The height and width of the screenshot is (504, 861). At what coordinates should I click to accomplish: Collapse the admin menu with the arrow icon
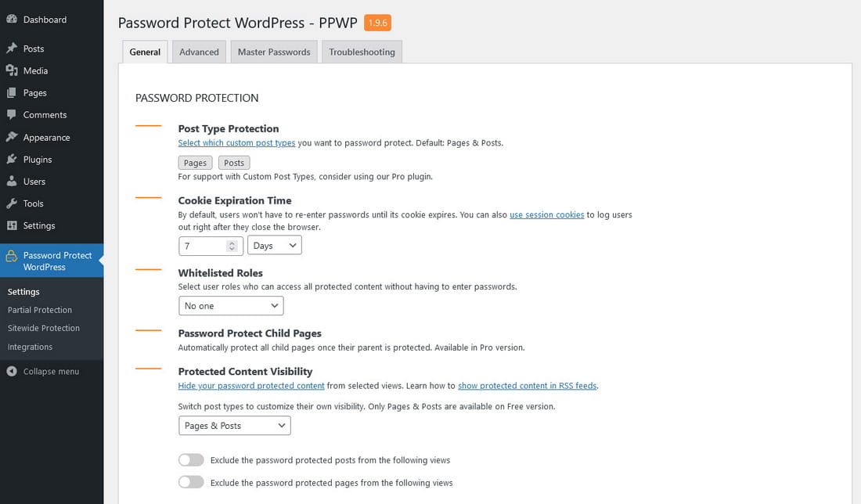(12, 371)
